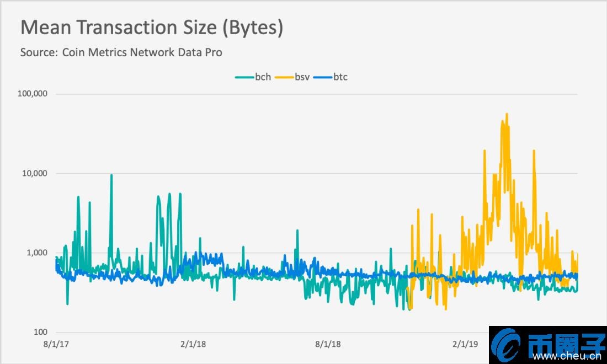Select the 100,000 y-axis label
The height and width of the screenshot is (364, 607).
point(33,94)
